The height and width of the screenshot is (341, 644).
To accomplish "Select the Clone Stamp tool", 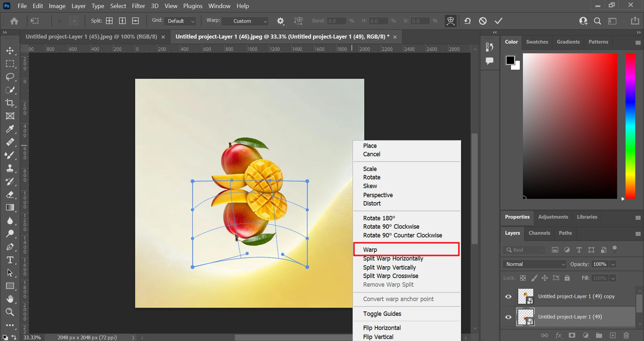I will click(x=10, y=168).
